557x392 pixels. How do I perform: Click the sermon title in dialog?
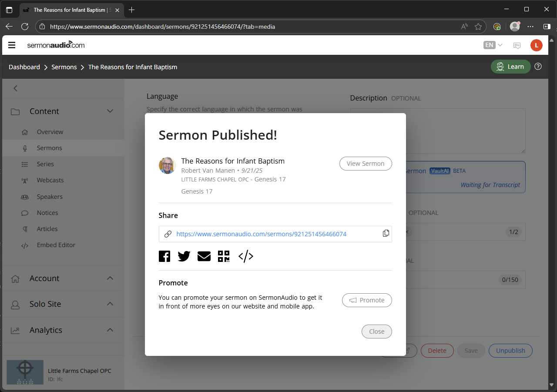pos(233,161)
